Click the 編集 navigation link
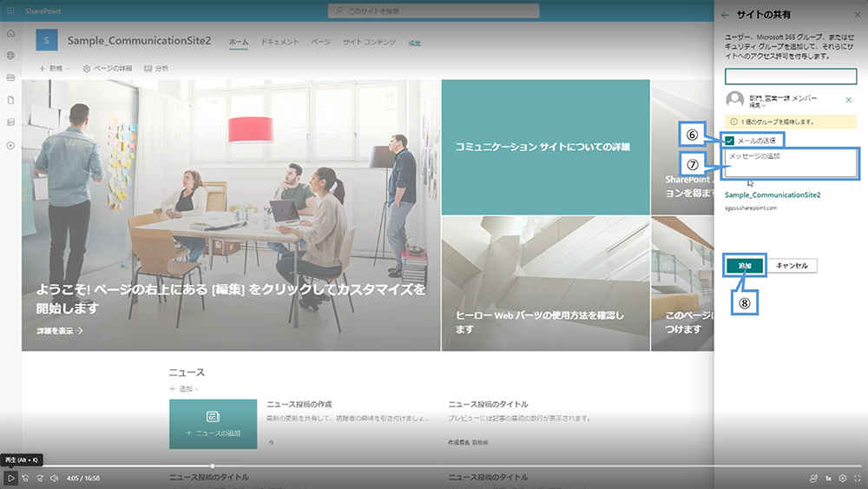Viewport: 868px width, 489px height. coord(415,43)
